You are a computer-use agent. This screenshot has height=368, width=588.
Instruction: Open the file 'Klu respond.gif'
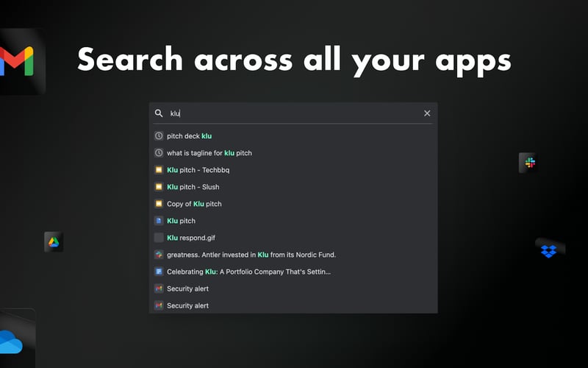coord(191,238)
